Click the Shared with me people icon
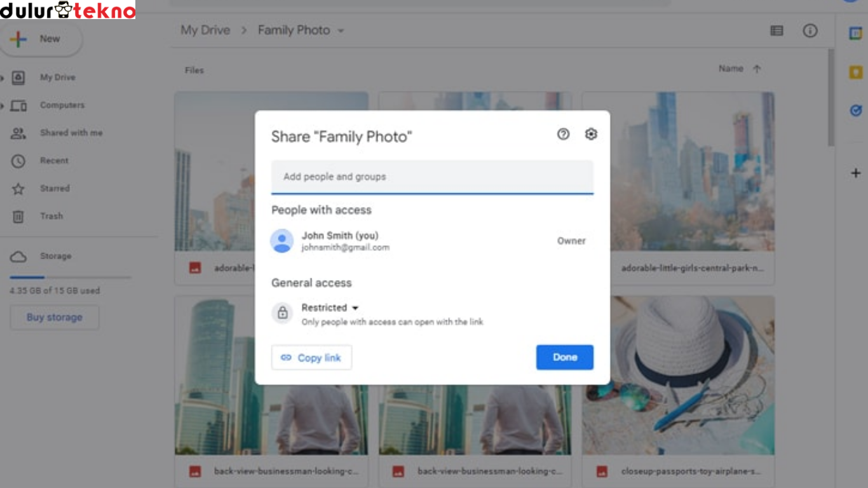Image resolution: width=868 pixels, height=488 pixels. tap(18, 133)
